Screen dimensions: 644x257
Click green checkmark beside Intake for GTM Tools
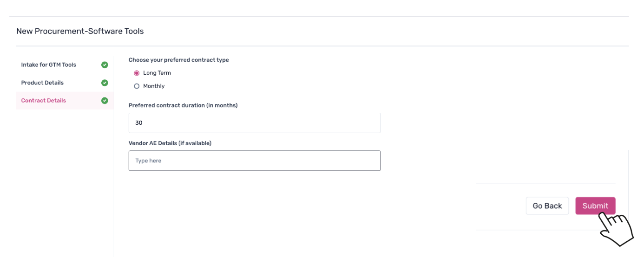tap(105, 65)
